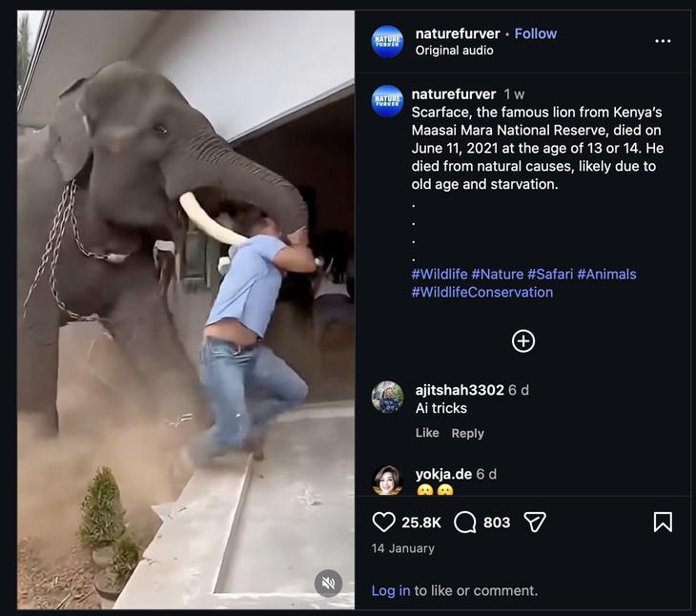Like ajitshah3302's comment
The width and height of the screenshot is (696, 616).
(x=427, y=433)
